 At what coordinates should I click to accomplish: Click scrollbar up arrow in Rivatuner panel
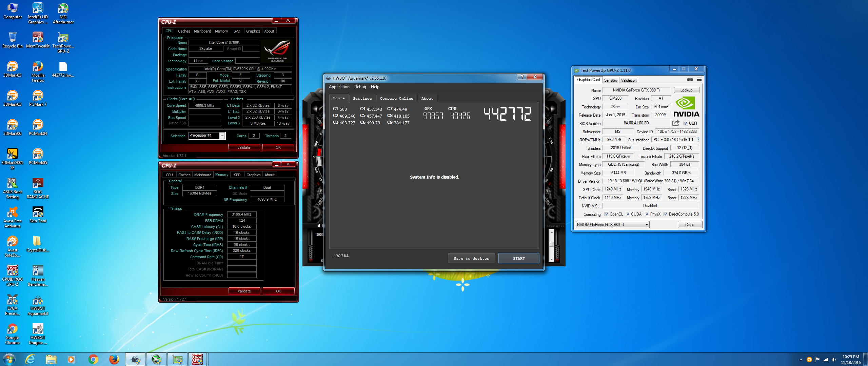[x=551, y=232]
